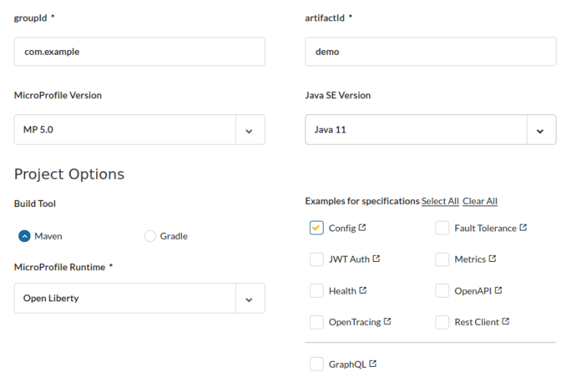Click the OpenTracing label text
The width and height of the screenshot is (571, 392).
point(355,322)
